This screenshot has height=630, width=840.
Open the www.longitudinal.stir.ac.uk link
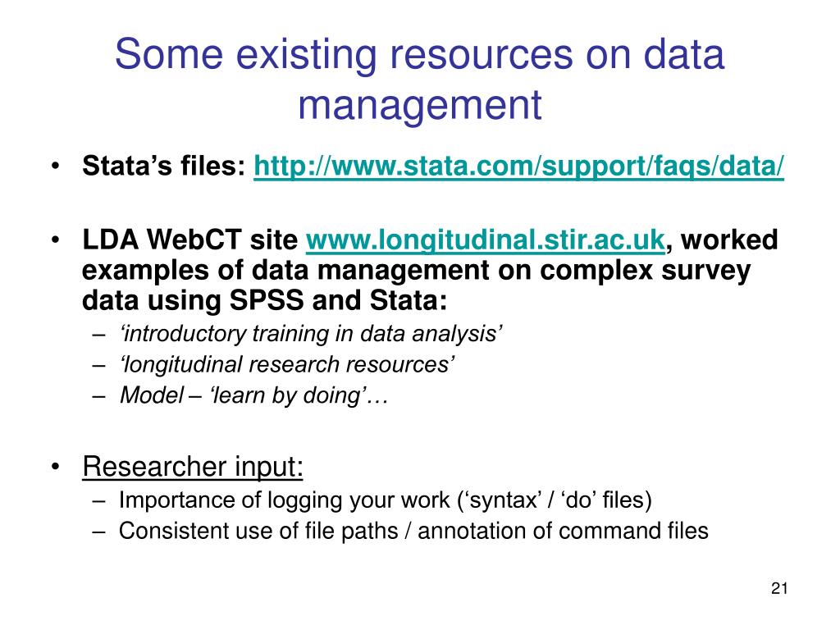(486, 240)
